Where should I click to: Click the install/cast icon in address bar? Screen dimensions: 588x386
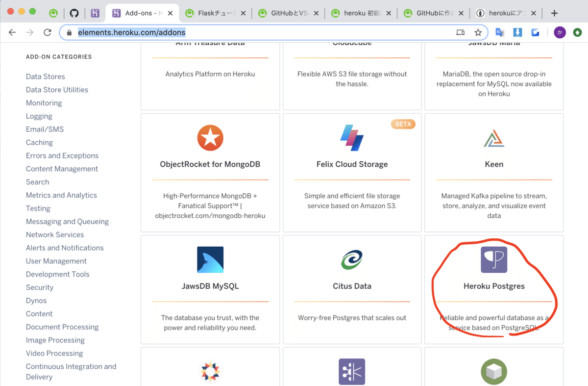click(x=460, y=32)
